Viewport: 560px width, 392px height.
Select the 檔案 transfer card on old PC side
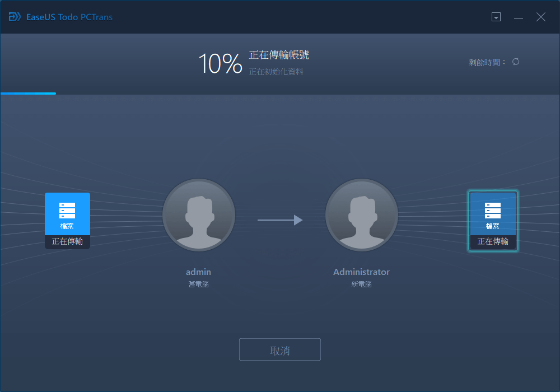pos(67,214)
